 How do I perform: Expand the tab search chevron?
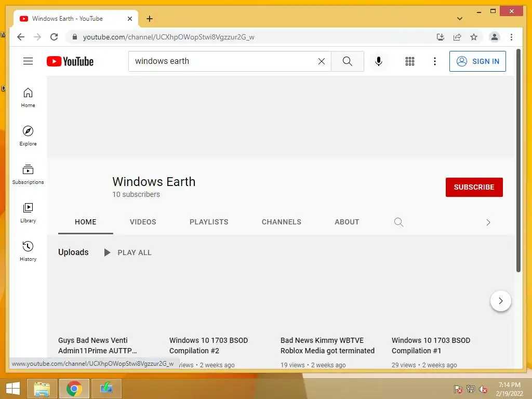point(459,19)
